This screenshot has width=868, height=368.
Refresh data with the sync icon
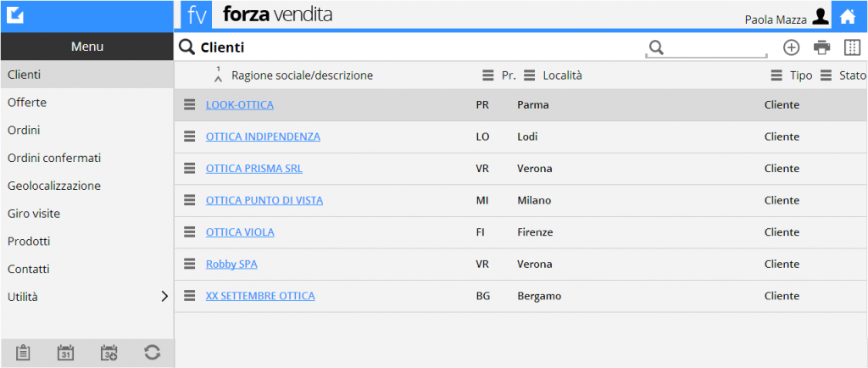coord(153,353)
